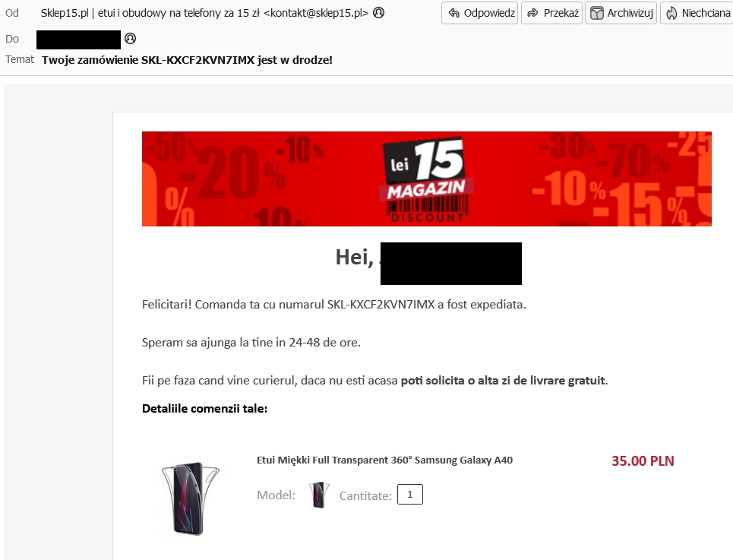Open Etui Miękki Full Transparent product title
This screenshot has height=560, width=733.
click(x=385, y=460)
